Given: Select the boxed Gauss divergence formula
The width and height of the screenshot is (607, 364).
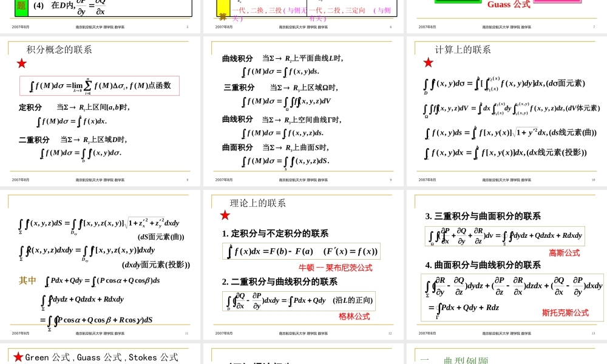Looking at the screenshot, I should pos(505,236).
